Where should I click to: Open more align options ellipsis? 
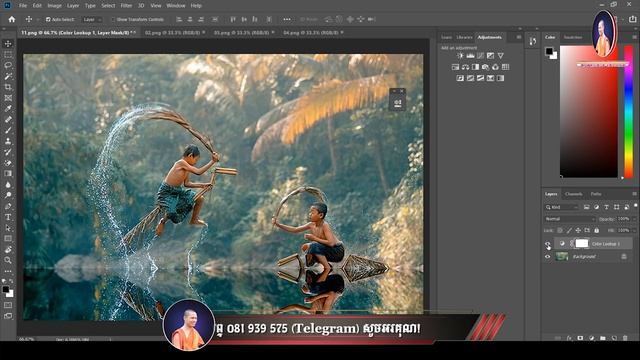(x=287, y=19)
